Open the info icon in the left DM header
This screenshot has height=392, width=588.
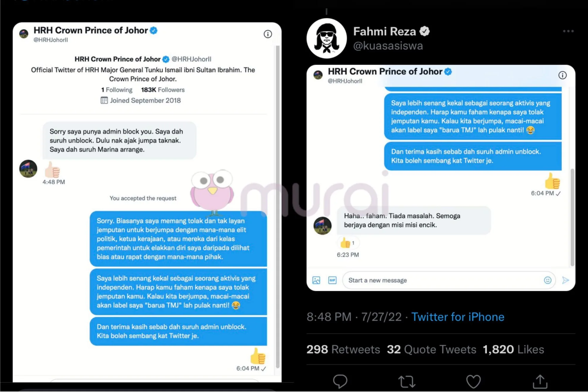(x=268, y=34)
